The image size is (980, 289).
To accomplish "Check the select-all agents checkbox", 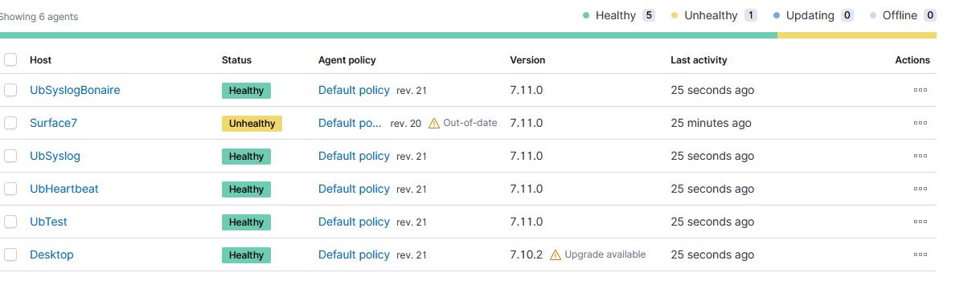I will pyautogui.click(x=10, y=59).
